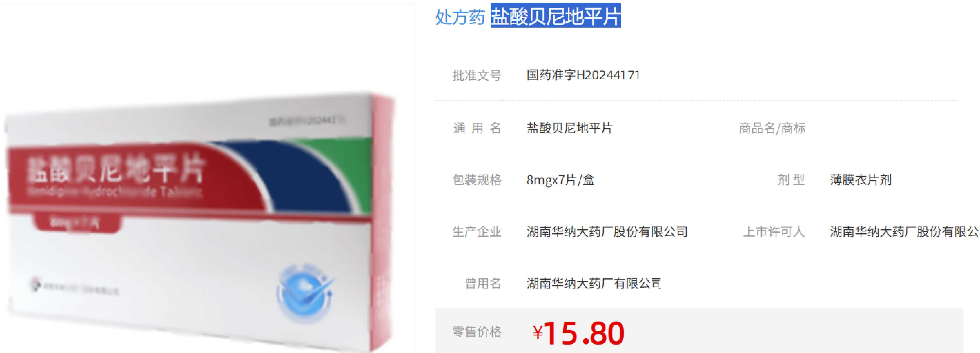Click the 商品名/商标 label
The width and height of the screenshot is (980, 353).
point(772,128)
